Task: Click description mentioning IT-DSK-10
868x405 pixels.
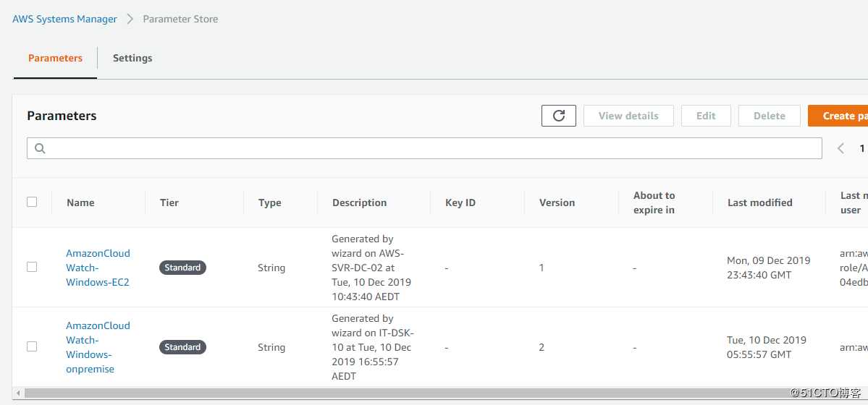Action: [373, 347]
